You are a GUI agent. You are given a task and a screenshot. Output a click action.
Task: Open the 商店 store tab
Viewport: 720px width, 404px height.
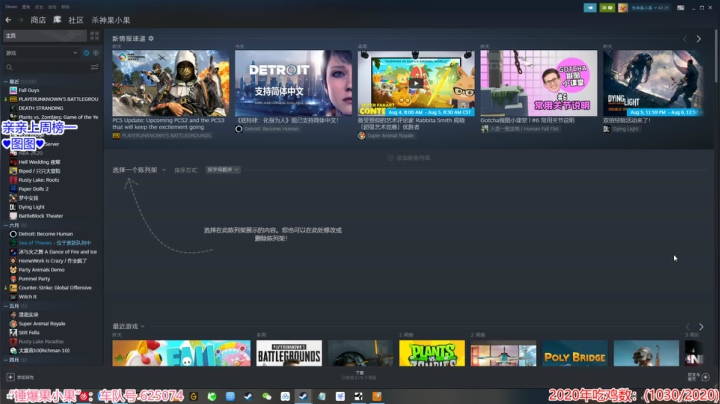pos(38,20)
